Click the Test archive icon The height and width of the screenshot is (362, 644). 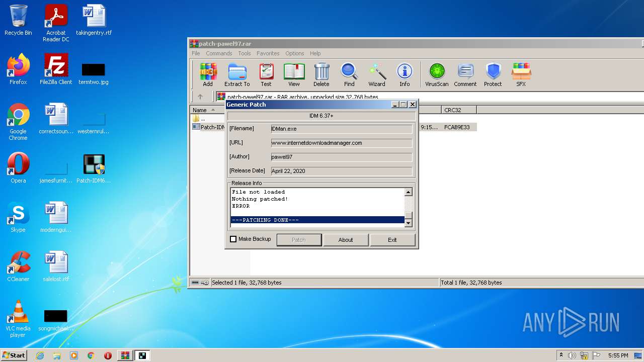[266, 75]
